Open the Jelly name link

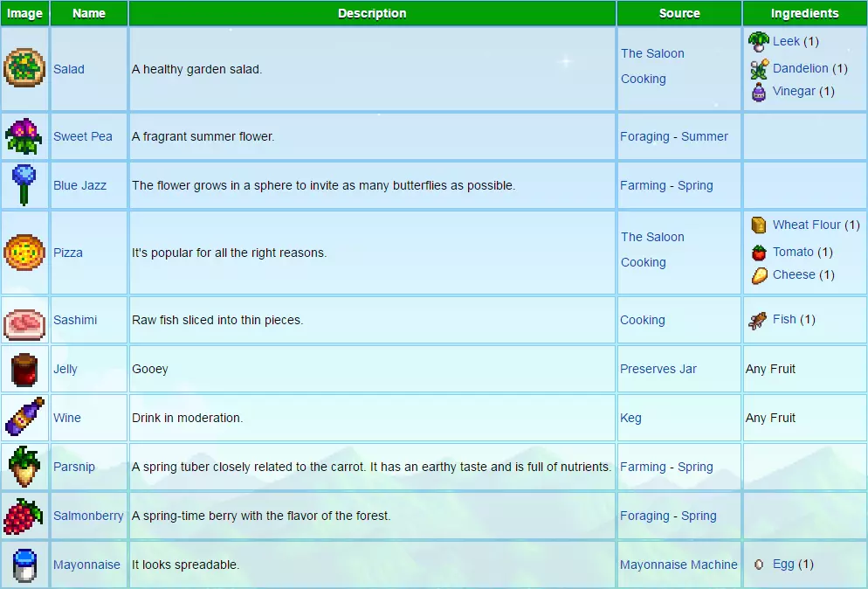tap(65, 369)
